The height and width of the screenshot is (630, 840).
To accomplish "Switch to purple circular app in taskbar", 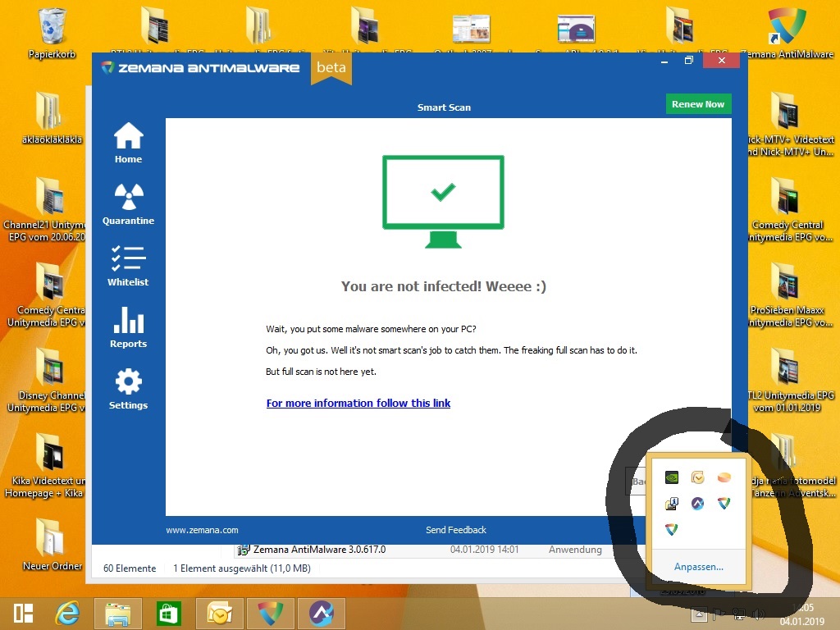I will pyautogui.click(x=321, y=614).
